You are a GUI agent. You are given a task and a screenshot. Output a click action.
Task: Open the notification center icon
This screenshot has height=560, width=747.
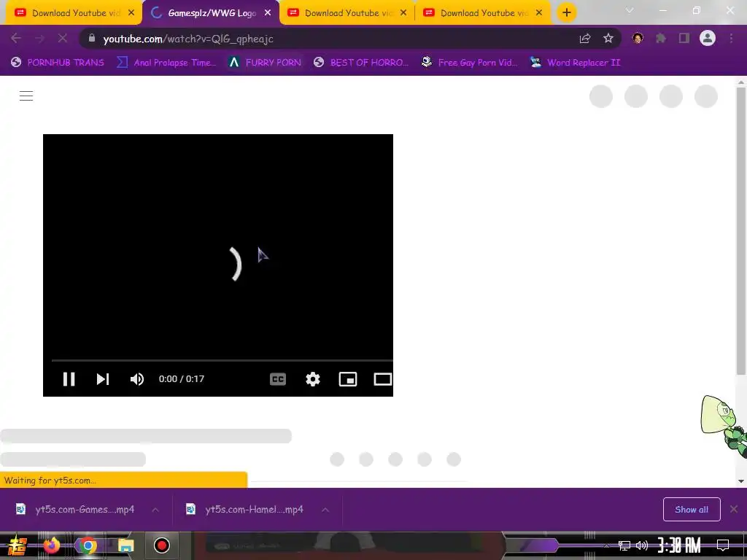pos(723,545)
